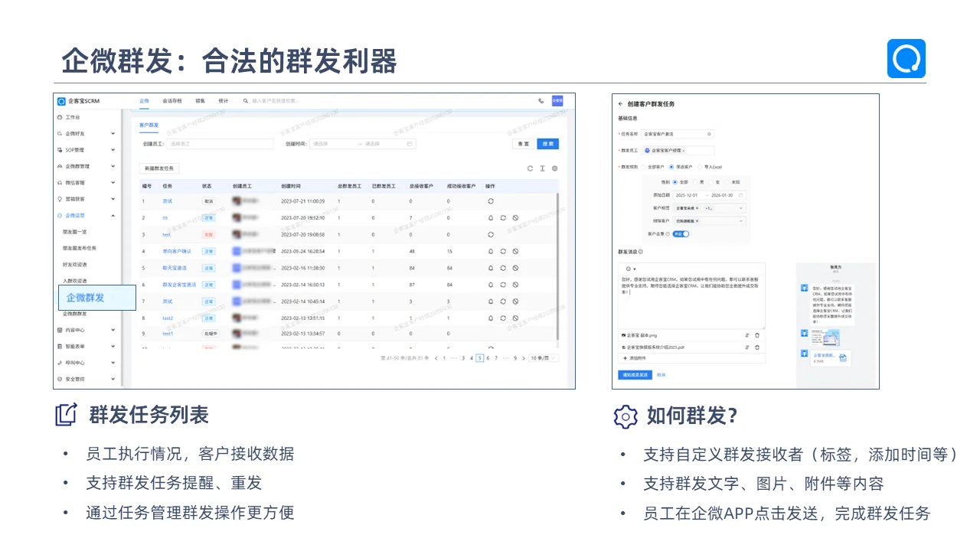Click the cancel icon in the test2 row
The height and width of the screenshot is (551, 980).
(515, 318)
